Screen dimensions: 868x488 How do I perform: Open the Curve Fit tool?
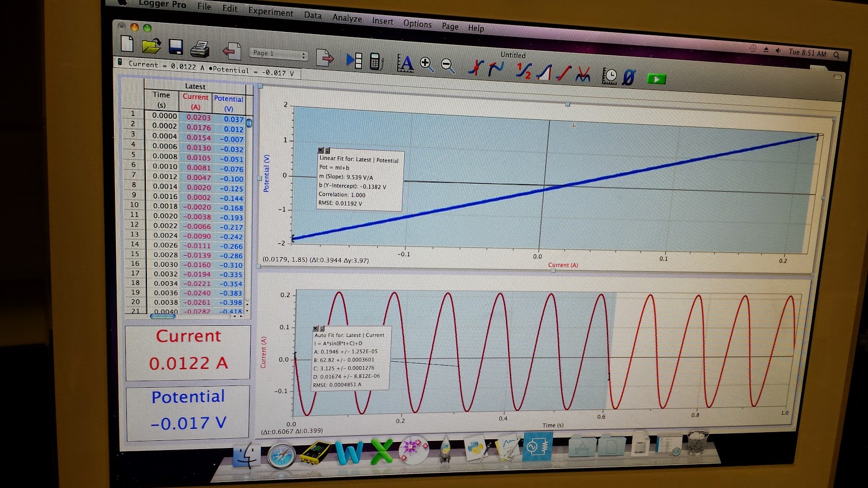(583, 74)
